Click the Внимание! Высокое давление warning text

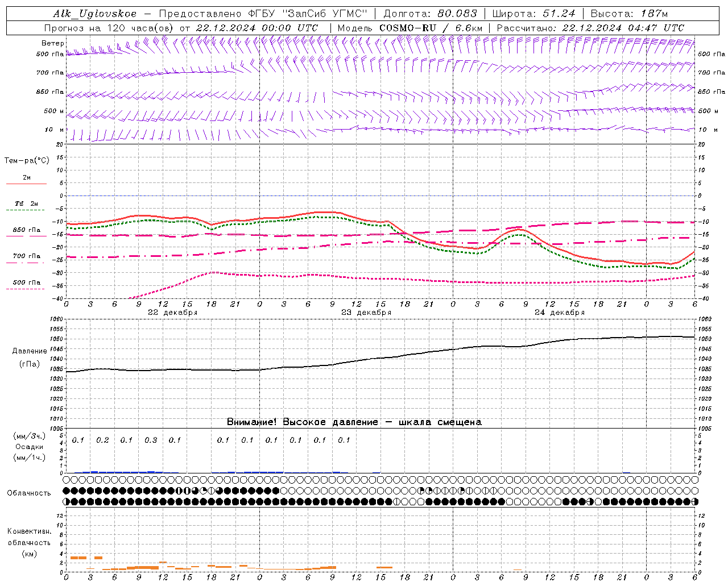pyautogui.click(x=354, y=422)
